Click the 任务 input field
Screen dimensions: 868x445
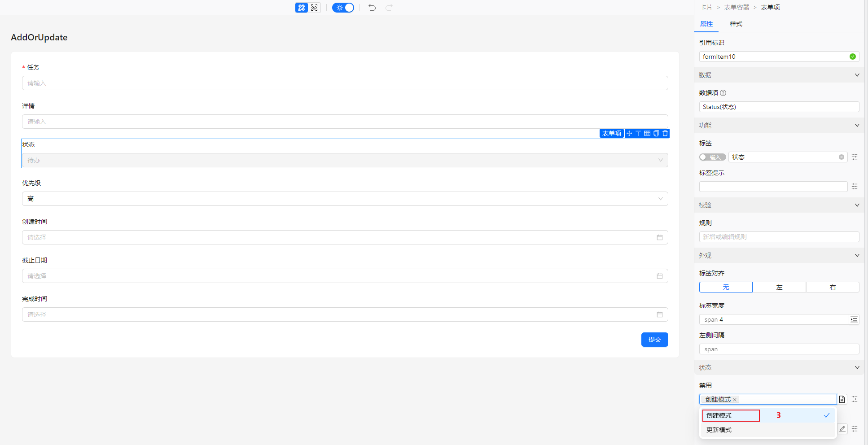345,83
